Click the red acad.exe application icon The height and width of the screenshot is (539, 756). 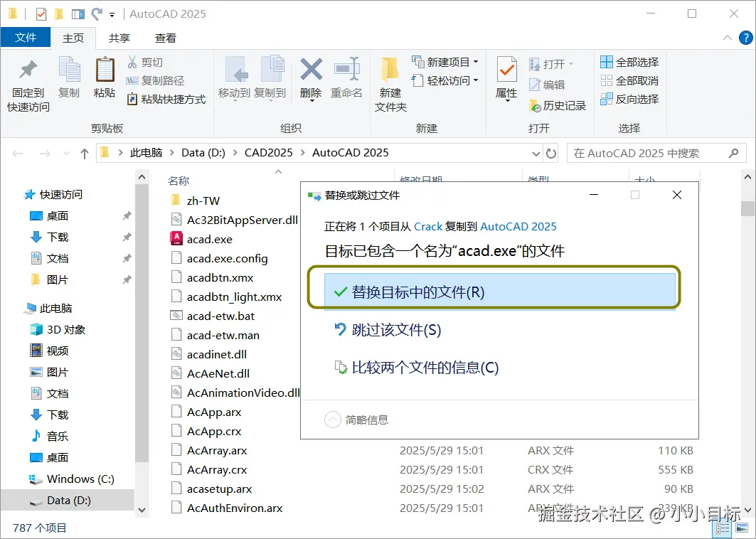pos(176,239)
